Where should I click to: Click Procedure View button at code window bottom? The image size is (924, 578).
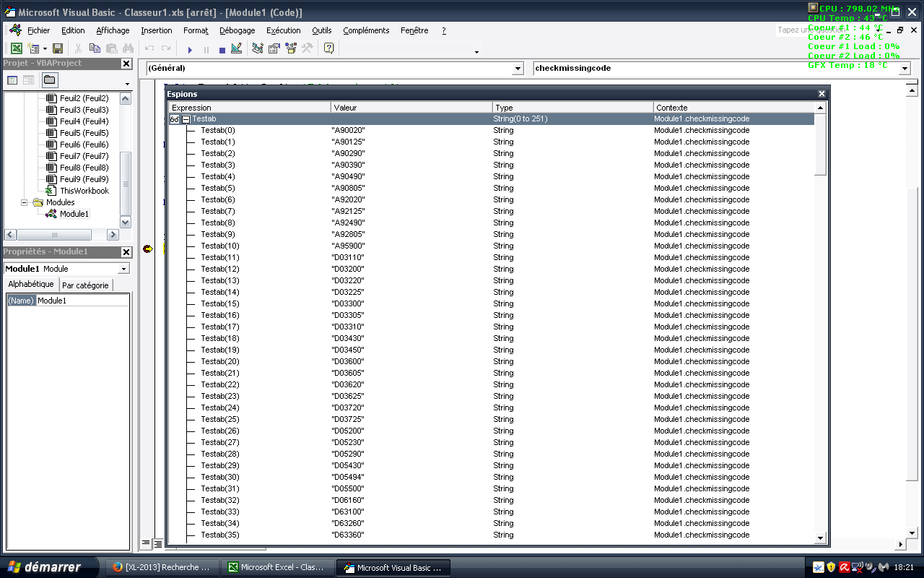coord(146,543)
